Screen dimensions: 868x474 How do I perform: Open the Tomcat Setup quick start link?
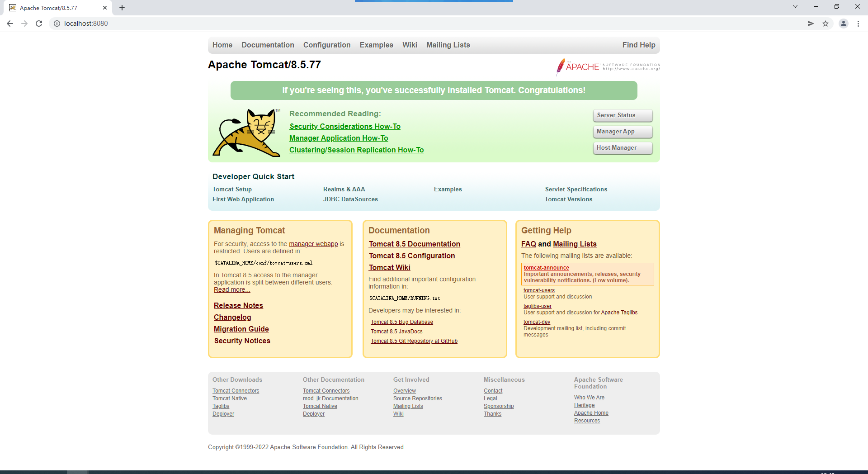[x=232, y=189]
